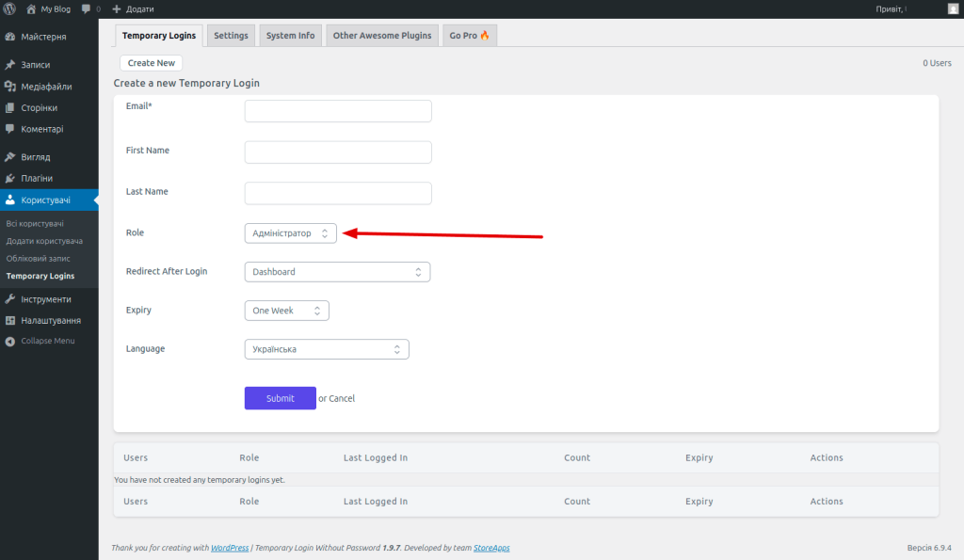Click the Cancel link
964x560 pixels.
click(x=342, y=399)
